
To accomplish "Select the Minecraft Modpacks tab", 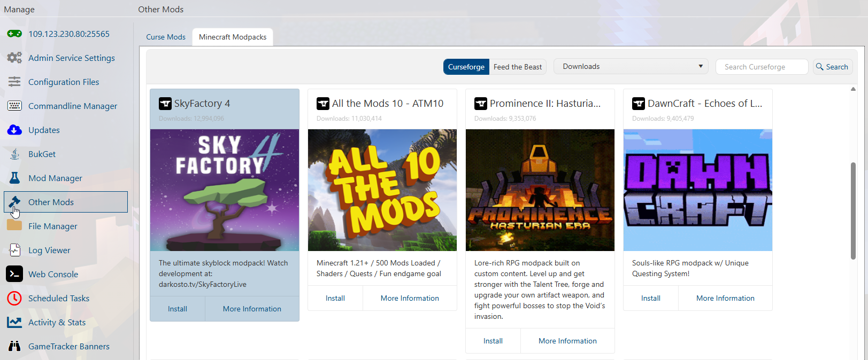I will 233,37.
